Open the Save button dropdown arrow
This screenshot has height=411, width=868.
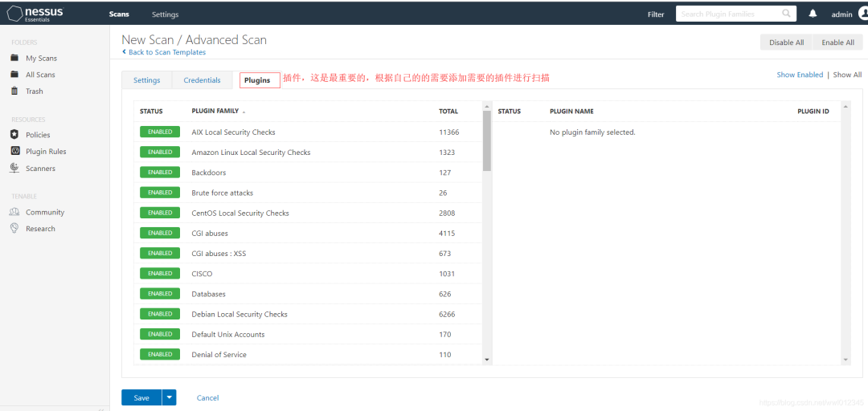pyautogui.click(x=170, y=397)
